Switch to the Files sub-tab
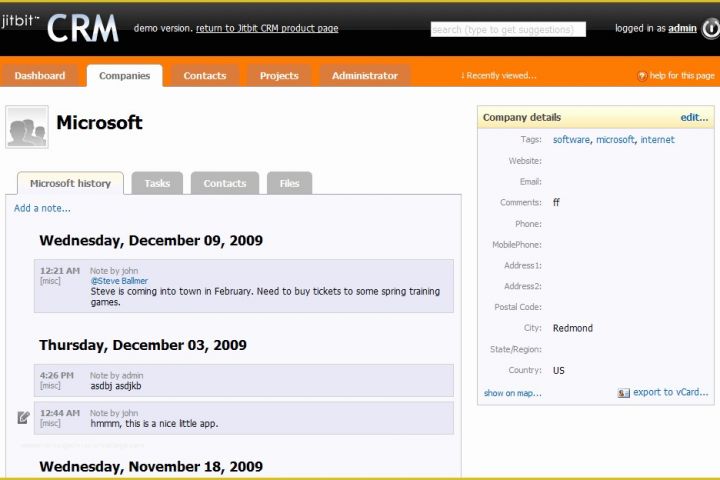This screenshot has width=720, height=480. coord(289,183)
